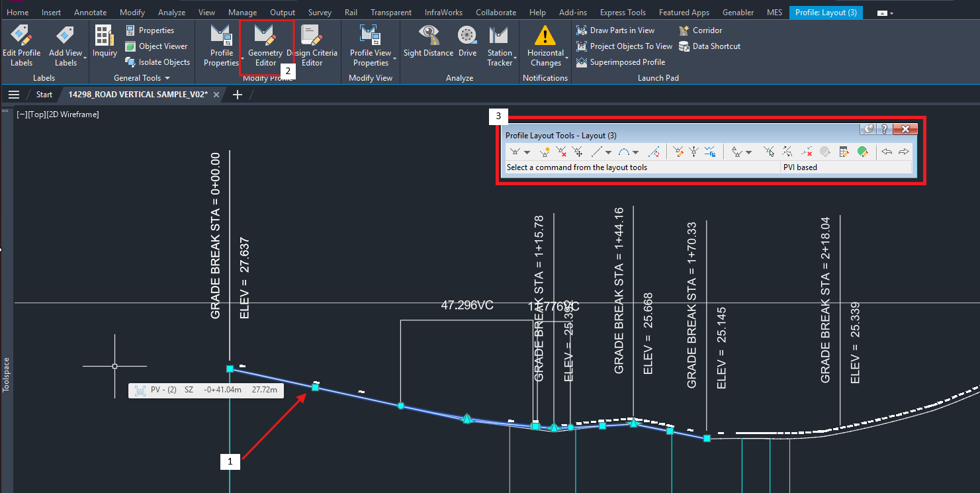980x493 pixels.
Task: Pin the Profile Layout Tools toolbar
Action: pos(869,130)
